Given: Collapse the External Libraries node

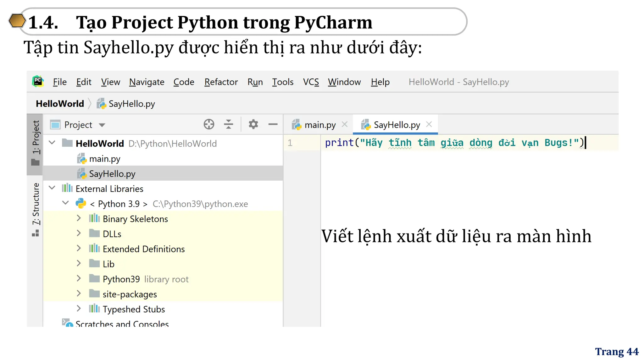Looking at the screenshot, I should [x=52, y=188].
